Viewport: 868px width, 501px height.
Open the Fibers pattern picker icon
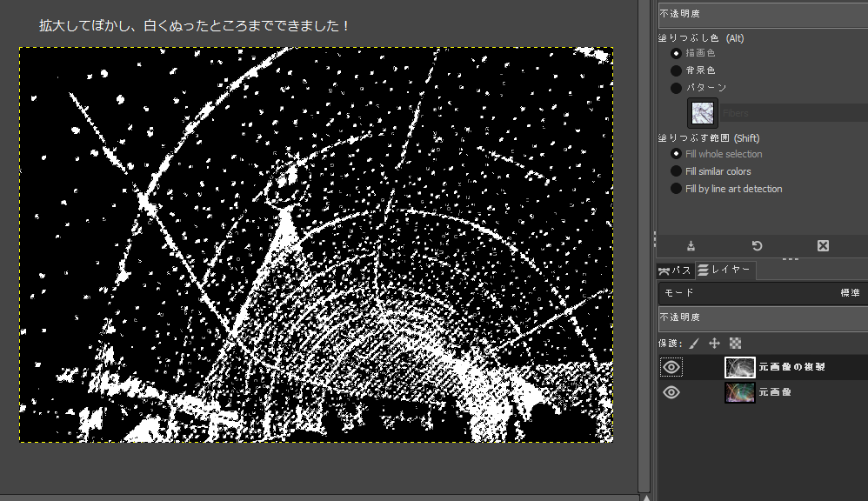[x=703, y=113]
